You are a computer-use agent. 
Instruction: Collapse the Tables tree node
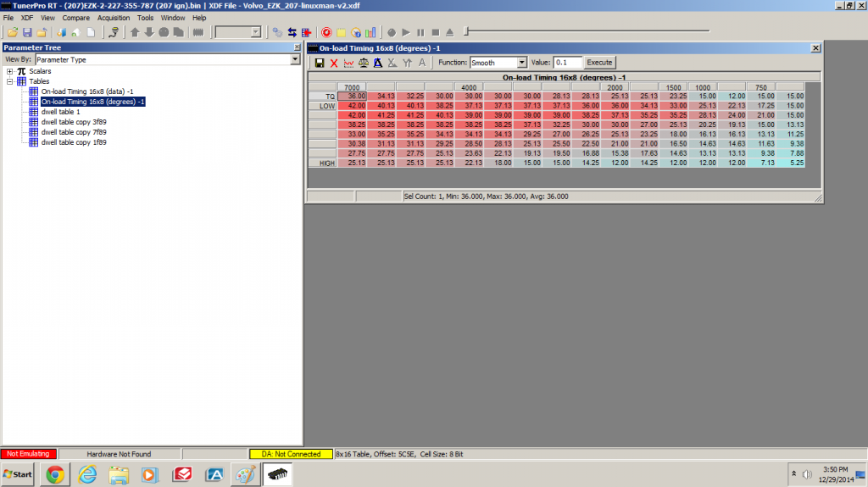click(x=10, y=81)
